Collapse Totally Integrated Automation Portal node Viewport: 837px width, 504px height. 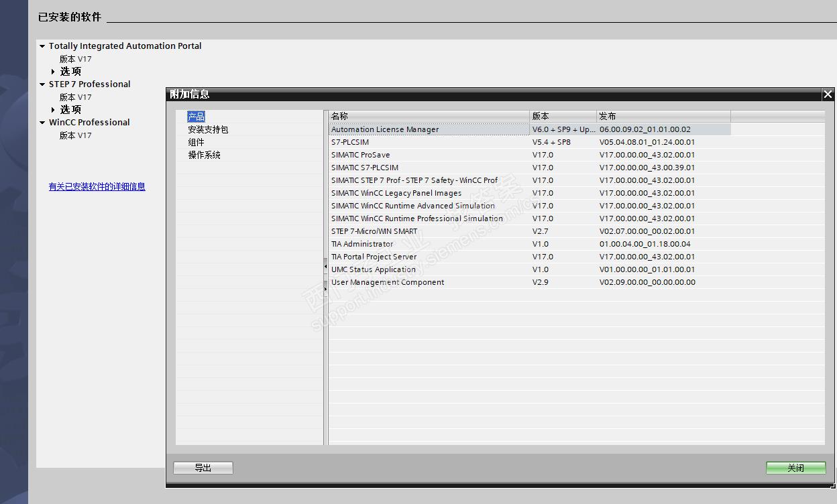pyautogui.click(x=42, y=46)
